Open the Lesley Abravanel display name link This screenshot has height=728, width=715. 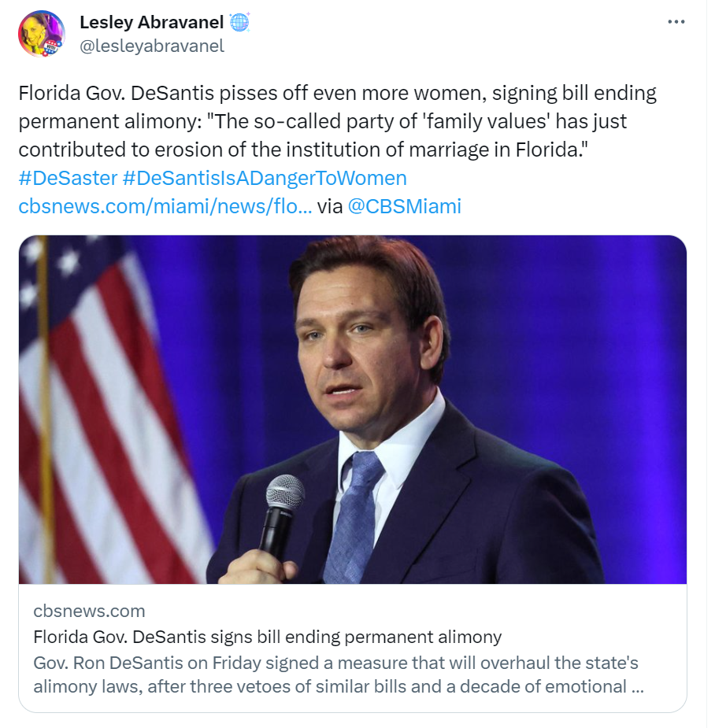point(151,22)
